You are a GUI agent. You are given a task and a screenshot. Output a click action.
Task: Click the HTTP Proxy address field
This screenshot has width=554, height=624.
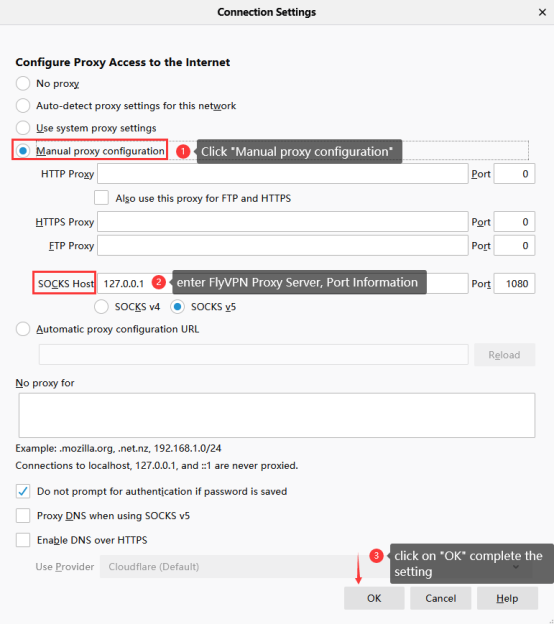(x=283, y=174)
